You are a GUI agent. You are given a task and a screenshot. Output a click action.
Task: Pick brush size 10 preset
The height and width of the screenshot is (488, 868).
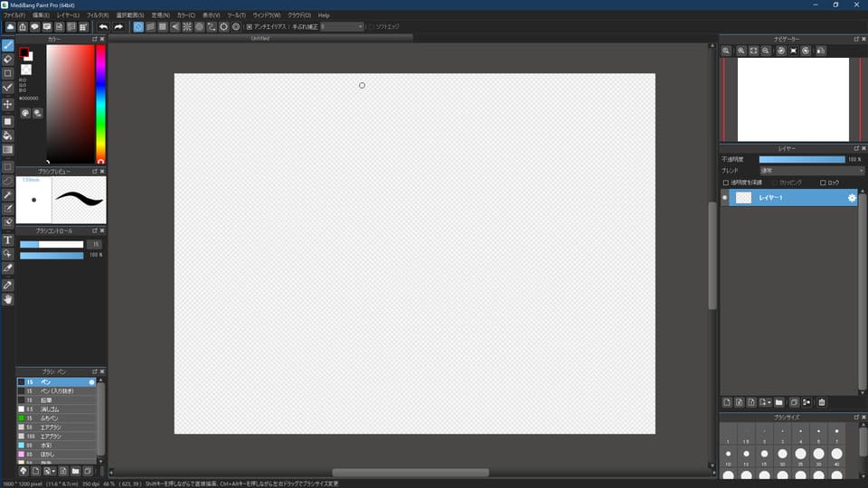tap(728, 455)
